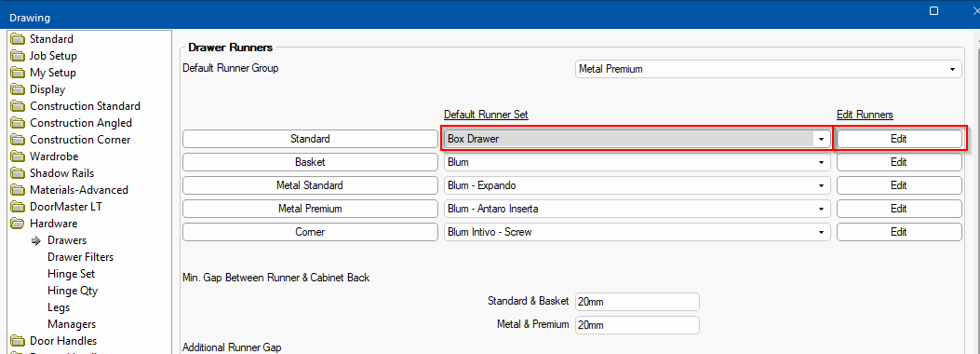Click the Door Handles folder icon
The image size is (980, 354).
(18, 341)
